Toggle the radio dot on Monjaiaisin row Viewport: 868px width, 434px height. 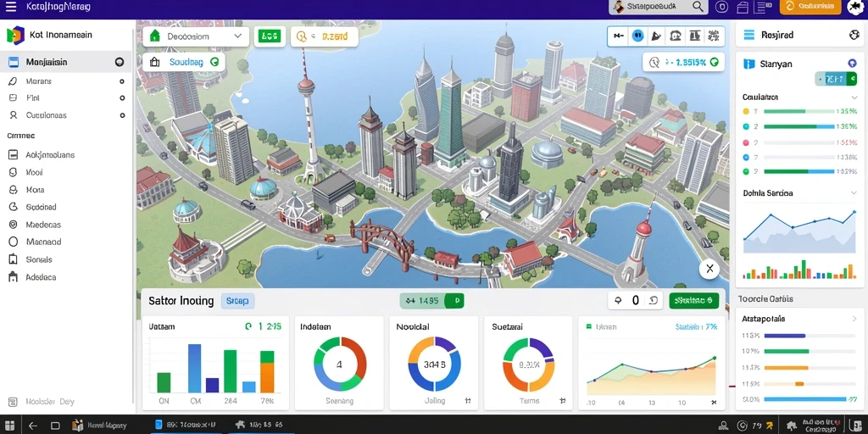click(x=119, y=62)
